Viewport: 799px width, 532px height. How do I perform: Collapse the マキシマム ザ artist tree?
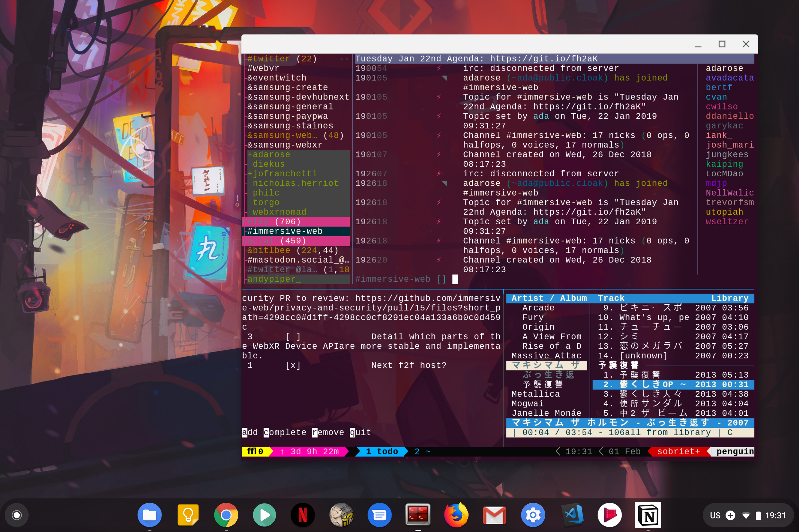pos(546,365)
